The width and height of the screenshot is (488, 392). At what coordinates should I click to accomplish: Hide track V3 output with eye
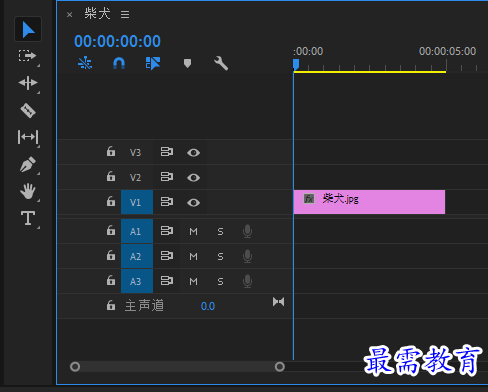pyautogui.click(x=193, y=153)
